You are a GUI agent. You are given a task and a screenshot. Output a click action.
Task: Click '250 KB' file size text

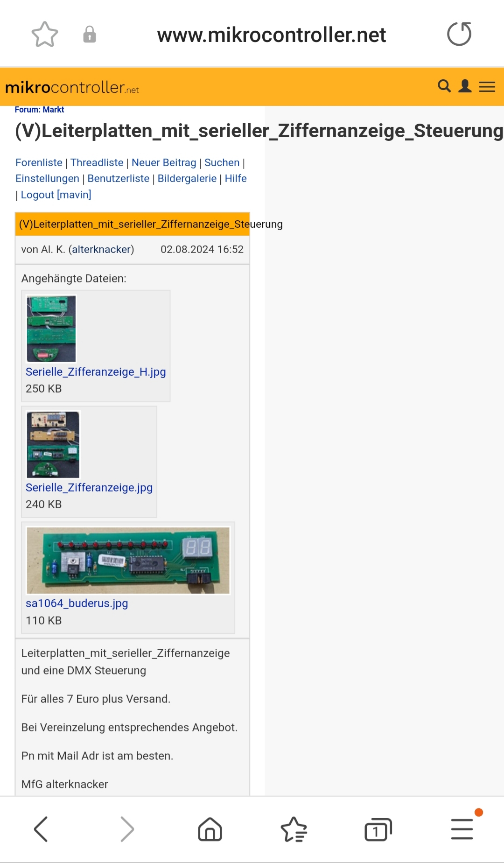(x=44, y=388)
